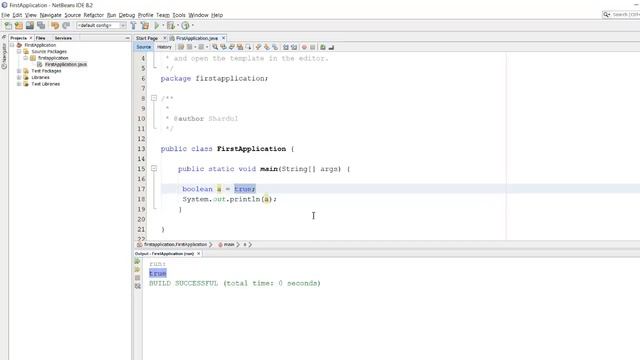Open the default config dropdown
This screenshot has width=640, height=360.
point(101,25)
